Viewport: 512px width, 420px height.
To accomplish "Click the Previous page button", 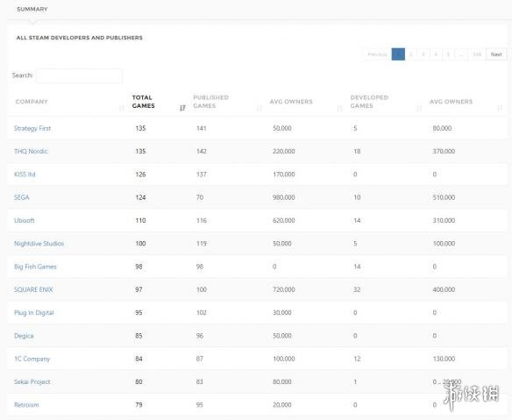I will click(x=377, y=54).
